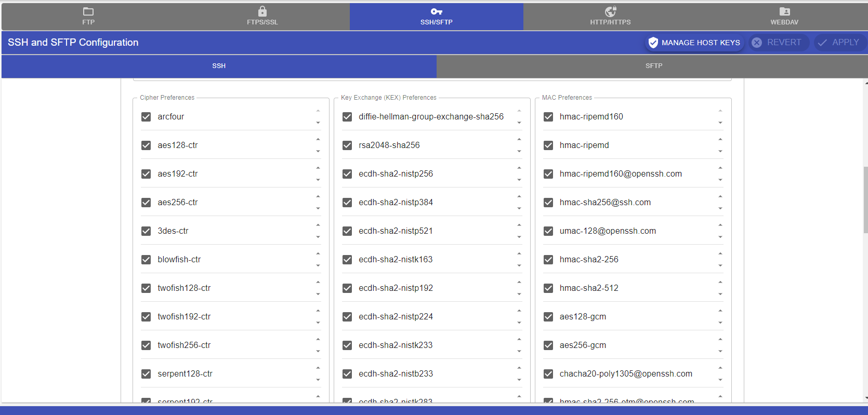Click the FTP folder icon
Screen dimensions: 868x415
click(x=88, y=11)
